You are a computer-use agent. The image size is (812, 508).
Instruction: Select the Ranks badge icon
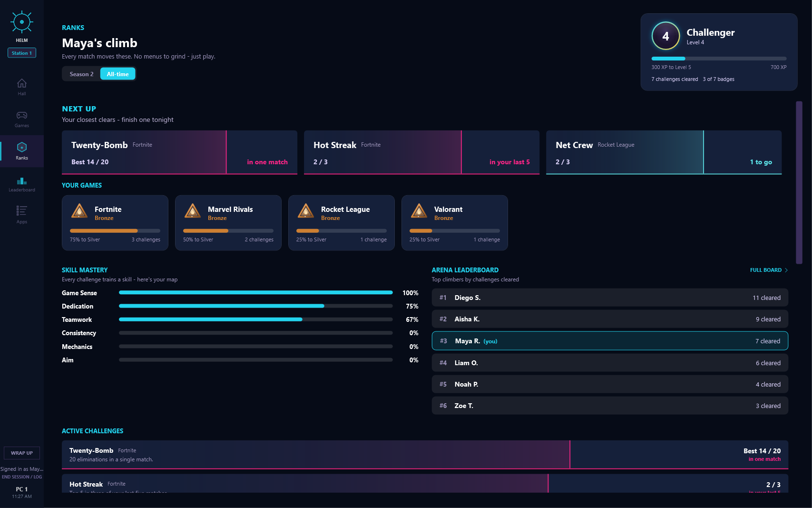(x=22, y=147)
